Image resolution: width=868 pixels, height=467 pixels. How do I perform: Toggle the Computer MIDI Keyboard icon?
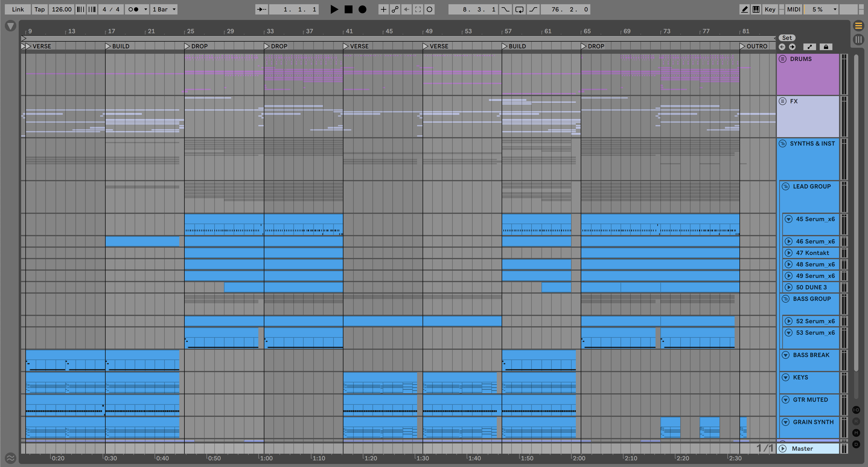click(756, 9)
